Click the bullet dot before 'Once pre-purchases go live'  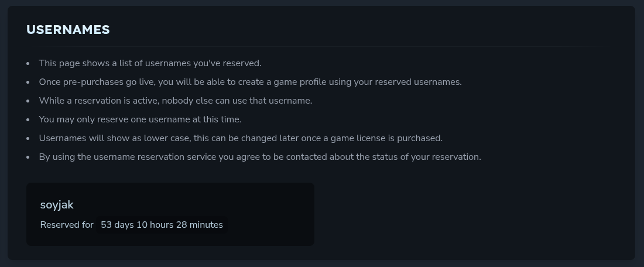coord(28,82)
